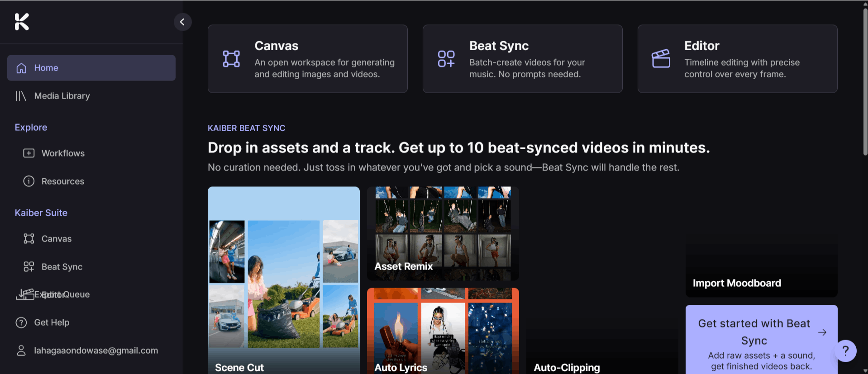The image size is (868, 374).
Task: Collapse the sidebar with the chevron button
Action: click(182, 22)
